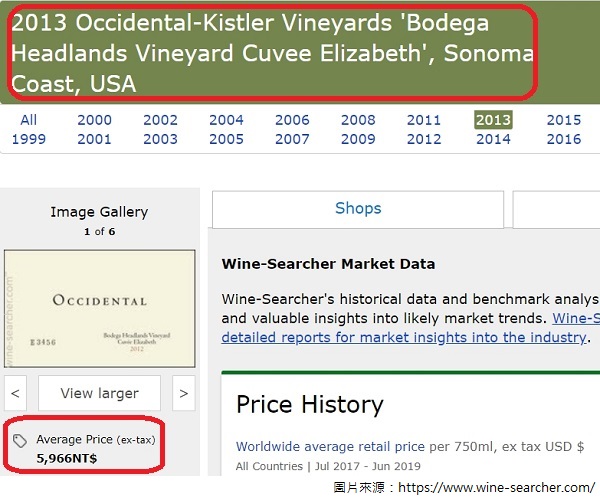
Task: Switch to the Shops tab
Action: pyautogui.click(x=358, y=209)
